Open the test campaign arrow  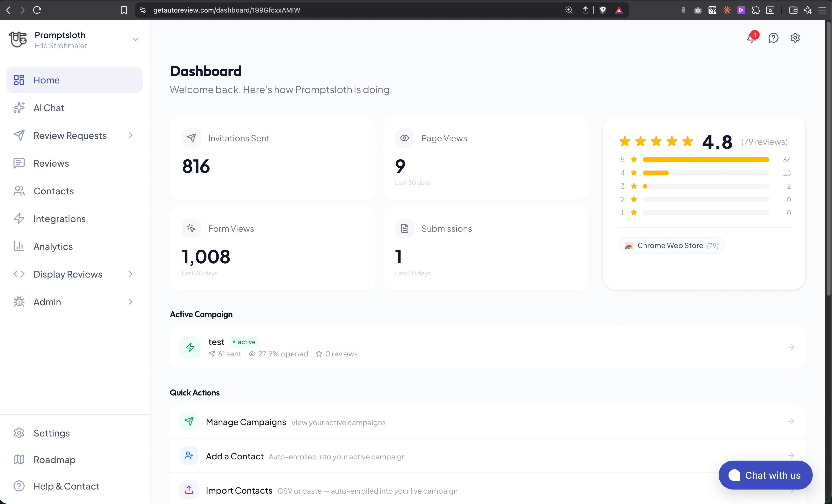pyautogui.click(x=791, y=347)
